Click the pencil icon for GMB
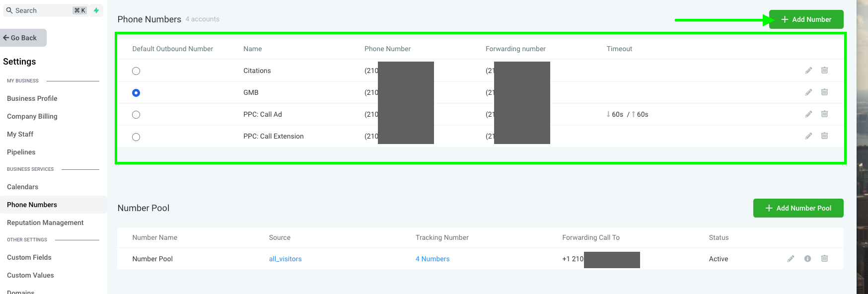 [x=808, y=92]
